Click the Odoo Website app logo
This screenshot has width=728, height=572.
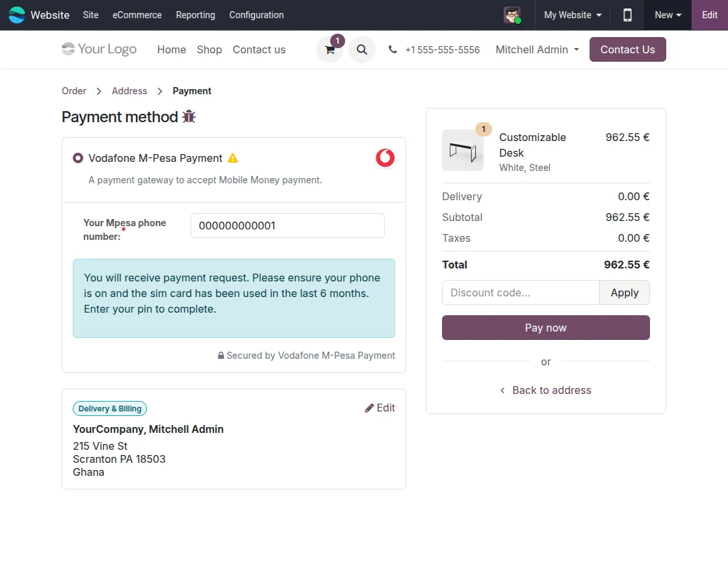pos(17,15)
